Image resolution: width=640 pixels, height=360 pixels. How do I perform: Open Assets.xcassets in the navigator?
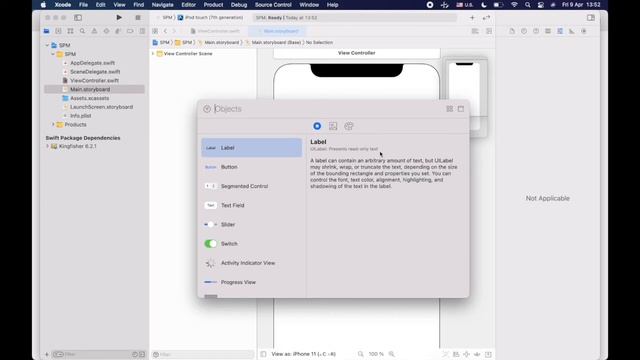[x=89, y=98]
